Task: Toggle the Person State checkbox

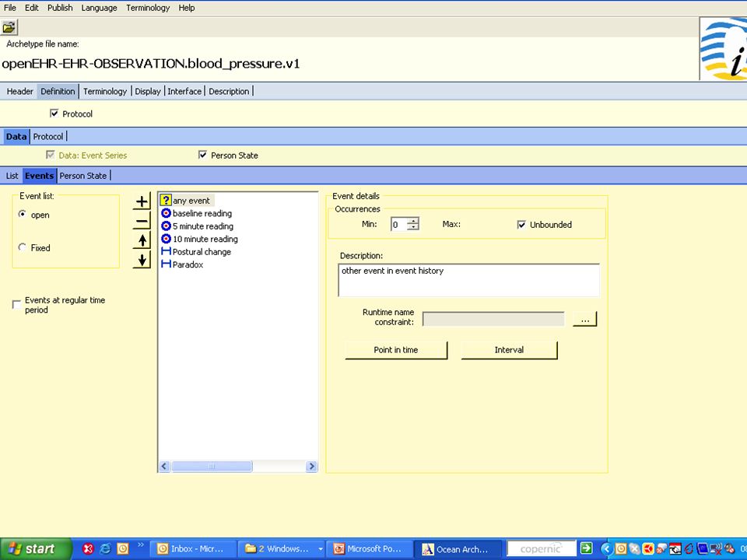Action: (x=202, y=155)
